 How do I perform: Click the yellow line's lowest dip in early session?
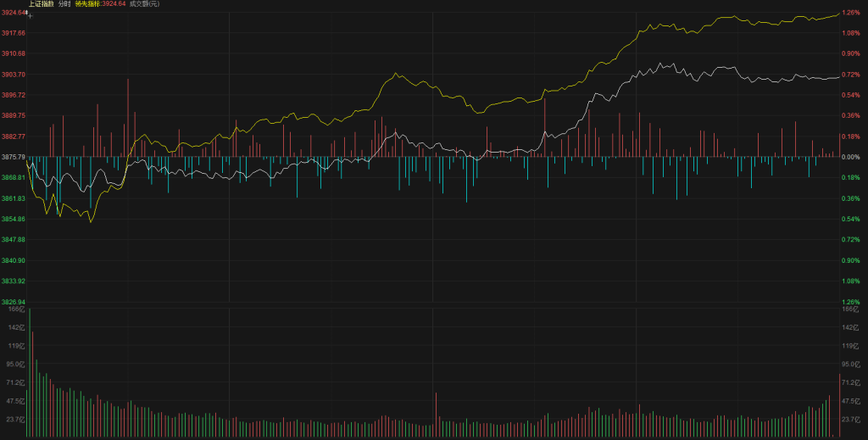(90, 221)
